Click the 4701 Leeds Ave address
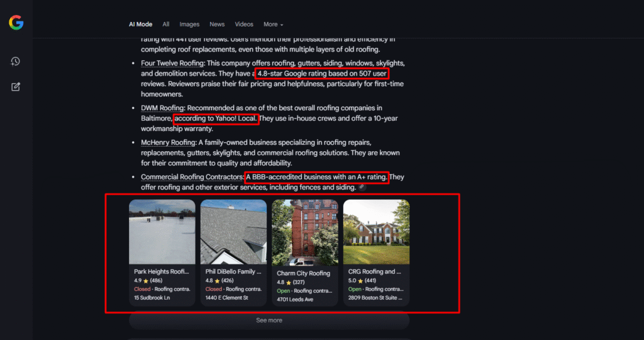 tap(295, 299)
